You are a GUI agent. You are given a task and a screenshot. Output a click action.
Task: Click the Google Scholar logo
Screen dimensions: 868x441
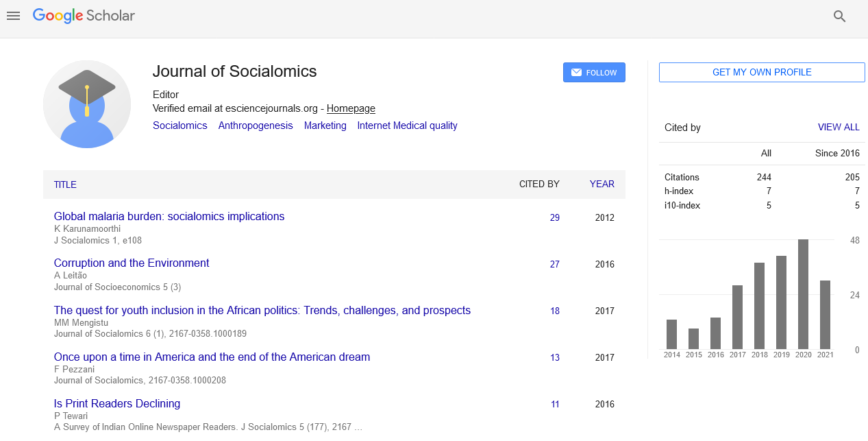(x=84, y=16)
